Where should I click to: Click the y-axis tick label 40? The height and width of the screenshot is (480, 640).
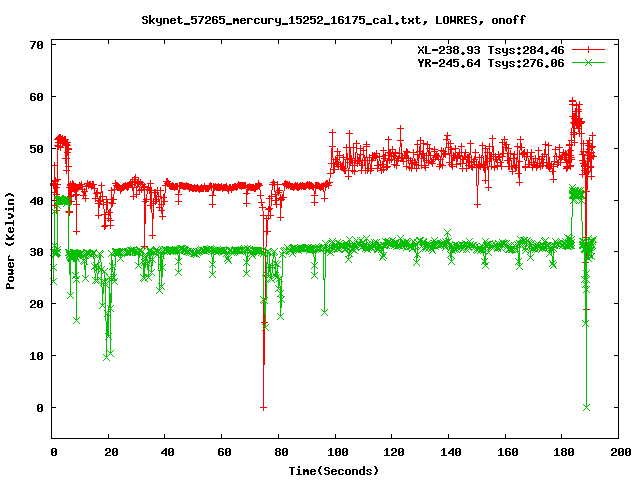[x=37, y=200]
